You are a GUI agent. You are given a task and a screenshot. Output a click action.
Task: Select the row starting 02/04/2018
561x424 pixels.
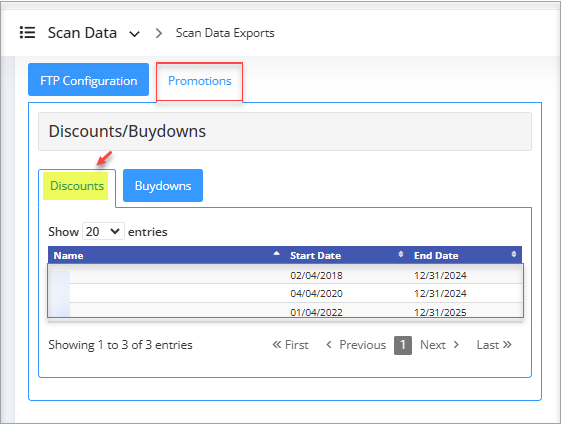285,275
